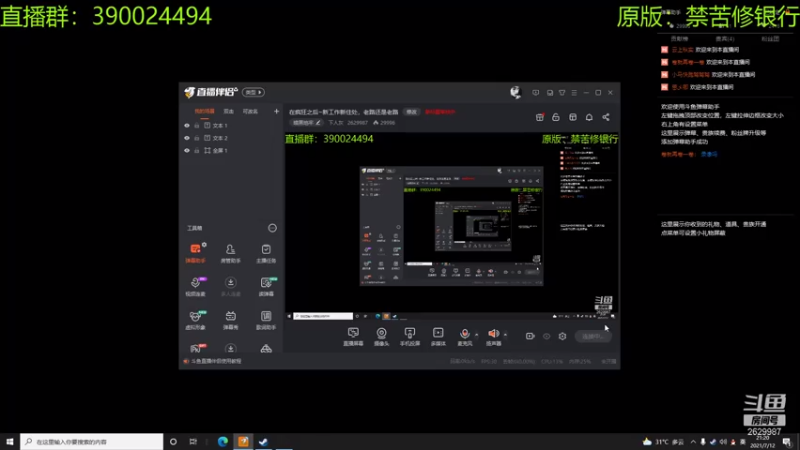The height and width of the screenshot is (450, 800).
Task: Click red text next to 修改
Action: (440, 112)
